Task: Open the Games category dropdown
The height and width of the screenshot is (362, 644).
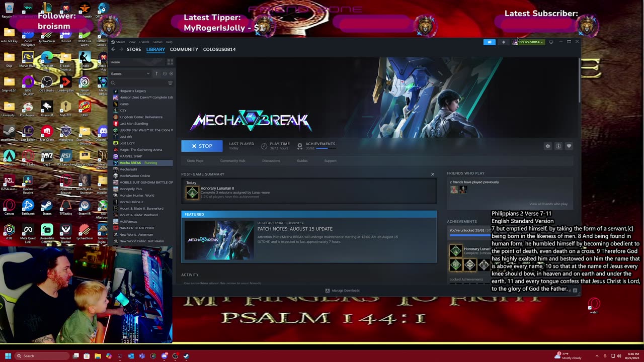Action: [x=131, y=73]
